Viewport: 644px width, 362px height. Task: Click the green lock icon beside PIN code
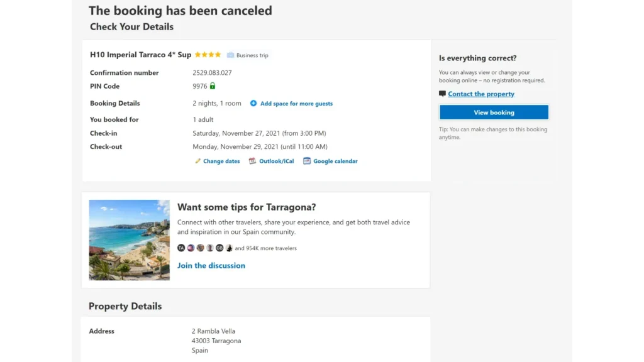[x=213, y=86]
